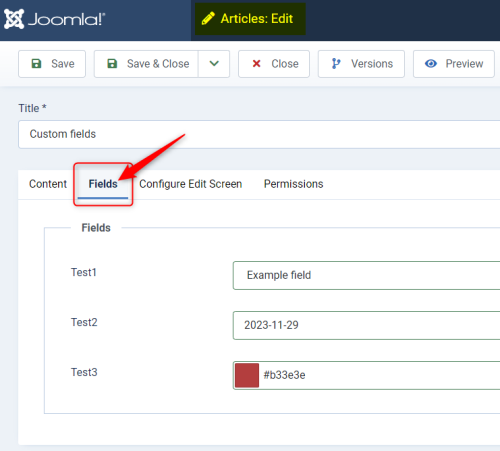The width and height of the screenshot is (500, 451).
Task: Open the Versions history
Action: click(361, 64)
